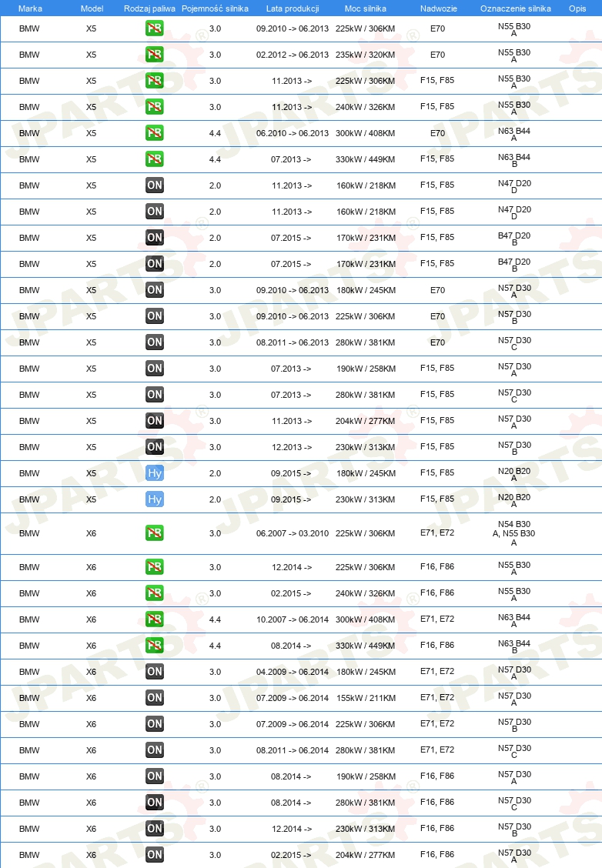This screenshot has height=868, width=602.
Task: Click ON diesel icon in X6 190kW / 258KM row
Action: click(155, 776)
